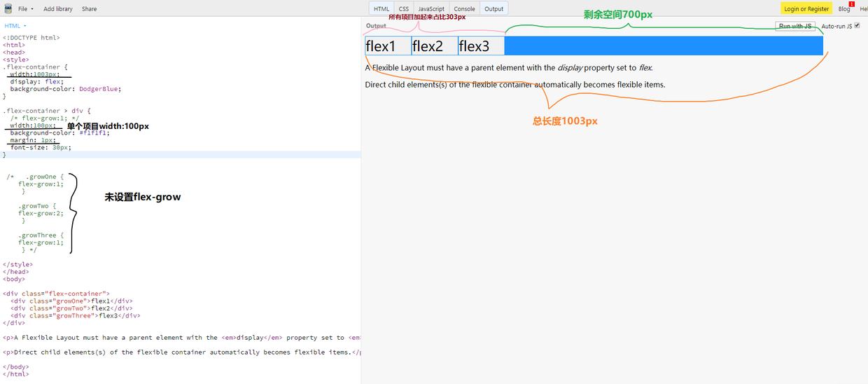The height and width of the screenshot is (384, 868).
Task: Click the 'background-color: DodgerBlue;' code line
Action: 66,89
